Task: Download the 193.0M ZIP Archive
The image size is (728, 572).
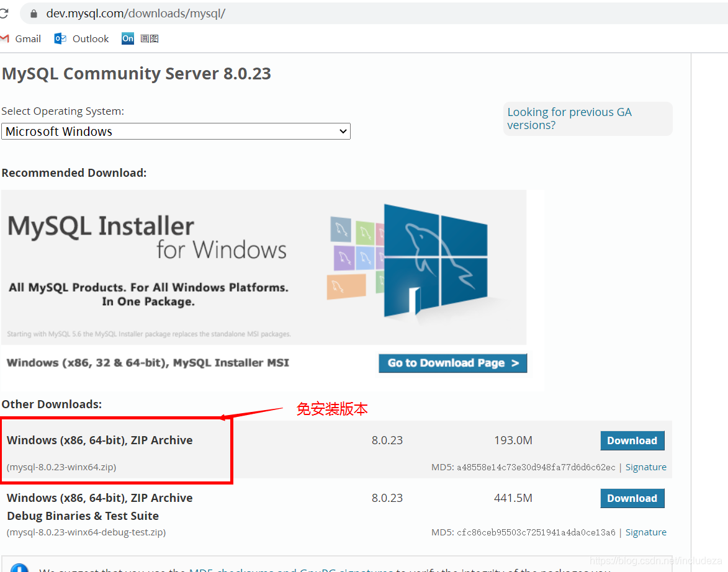Action: click(x=632, y=440)
